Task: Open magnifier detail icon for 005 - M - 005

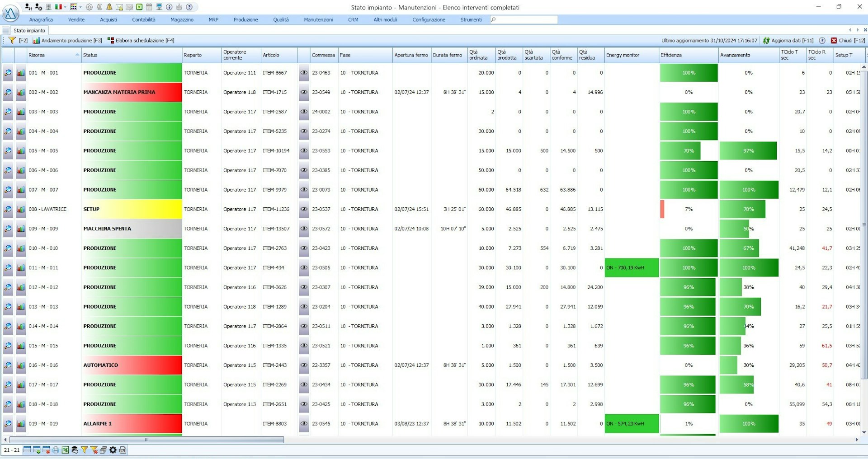Action: [x=8, y=151]
